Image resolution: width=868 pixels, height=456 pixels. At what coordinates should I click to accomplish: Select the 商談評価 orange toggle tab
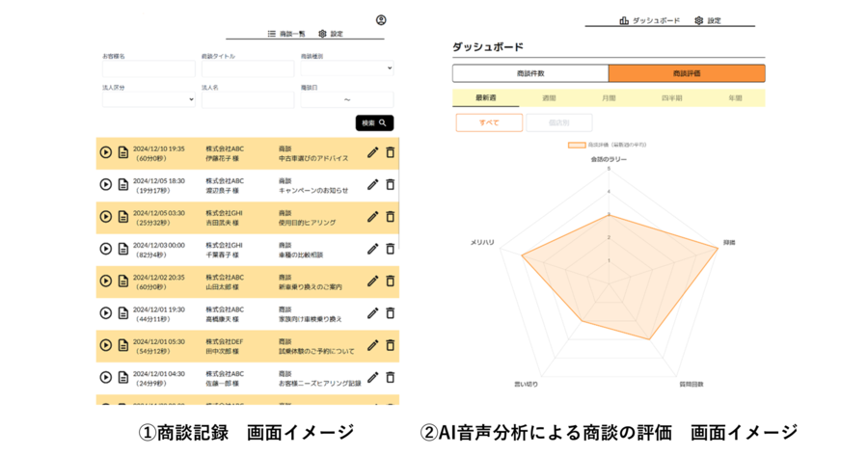pyautogui.click(x=687, y=73)
